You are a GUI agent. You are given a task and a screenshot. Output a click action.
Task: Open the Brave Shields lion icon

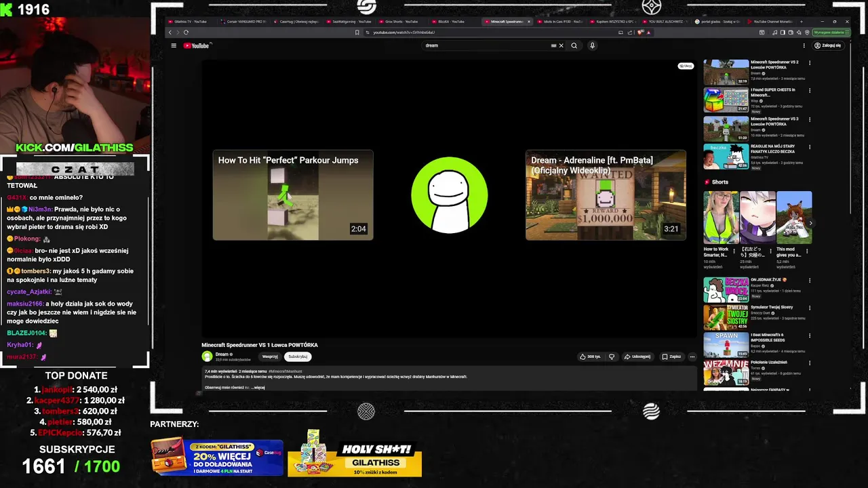[640, 32]
